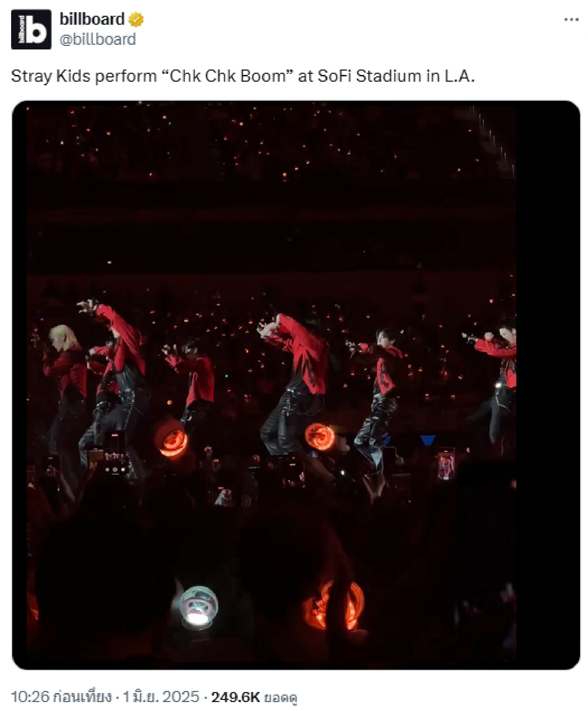Click the 10:26 post timestamp
The width and height of the screenshot is (588, 711).
click(x=30, y=697)
